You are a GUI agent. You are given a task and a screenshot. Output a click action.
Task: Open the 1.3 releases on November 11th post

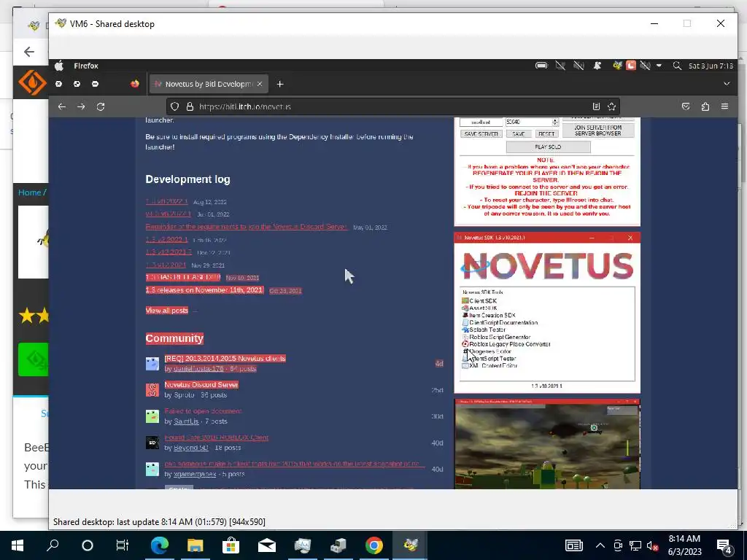[204, 289]
